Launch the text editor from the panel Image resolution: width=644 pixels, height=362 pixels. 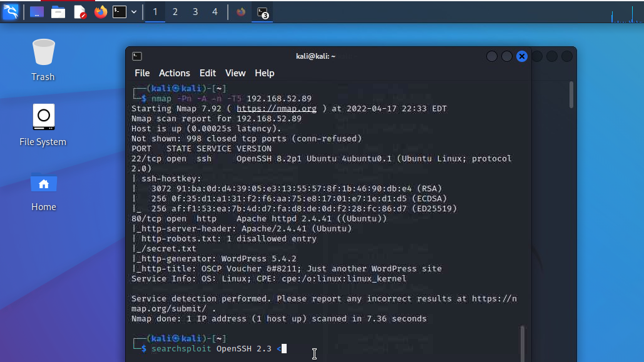79,12
